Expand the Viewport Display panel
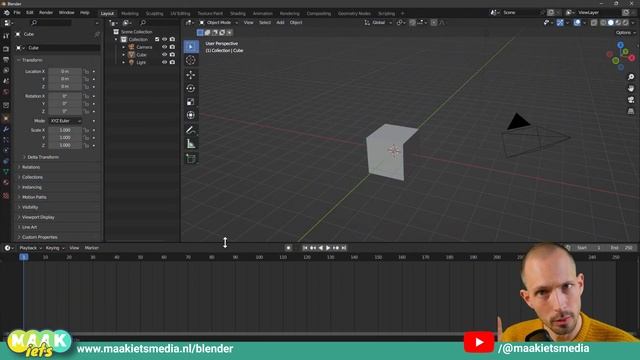 38,218
